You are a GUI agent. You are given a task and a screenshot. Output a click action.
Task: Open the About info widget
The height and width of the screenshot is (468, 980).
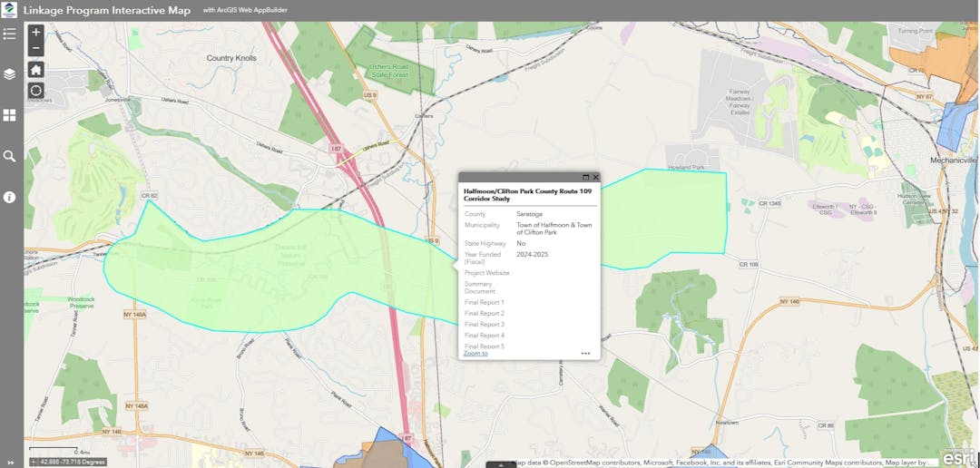tap(10, 197)
